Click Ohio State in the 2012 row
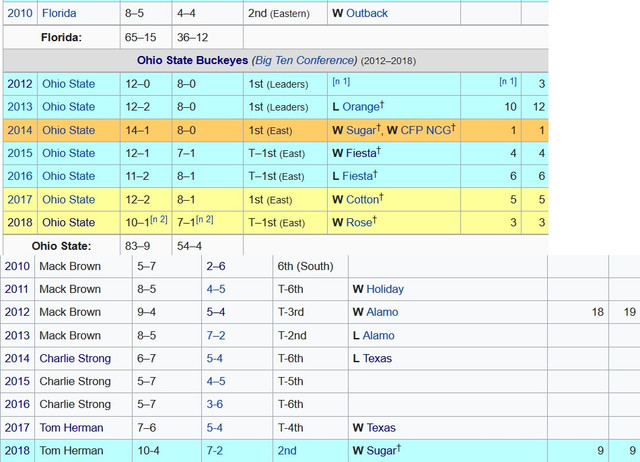 (69, 84)
